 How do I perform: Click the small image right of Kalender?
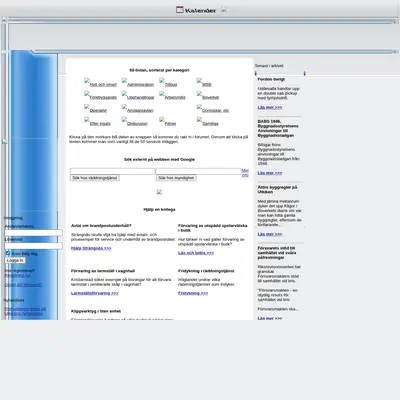[224, 9]
